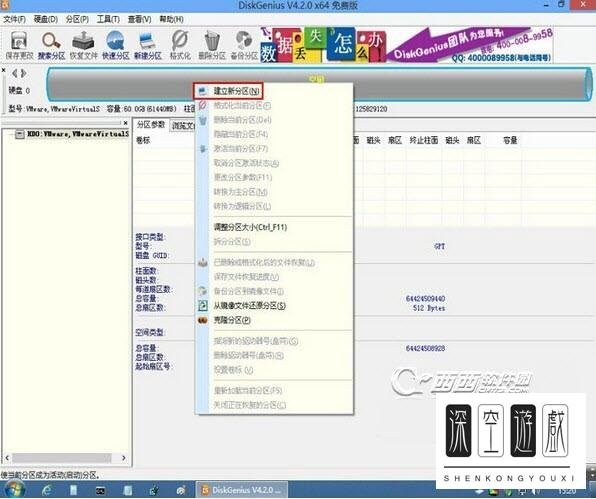Open the 硬盘(D) menu
596x499 pixels.
point(46,19)
